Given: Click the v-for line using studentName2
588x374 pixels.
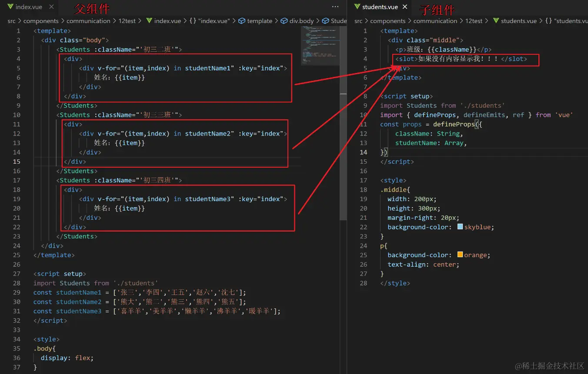Looking at the screenshot, I should click(183, 134).
